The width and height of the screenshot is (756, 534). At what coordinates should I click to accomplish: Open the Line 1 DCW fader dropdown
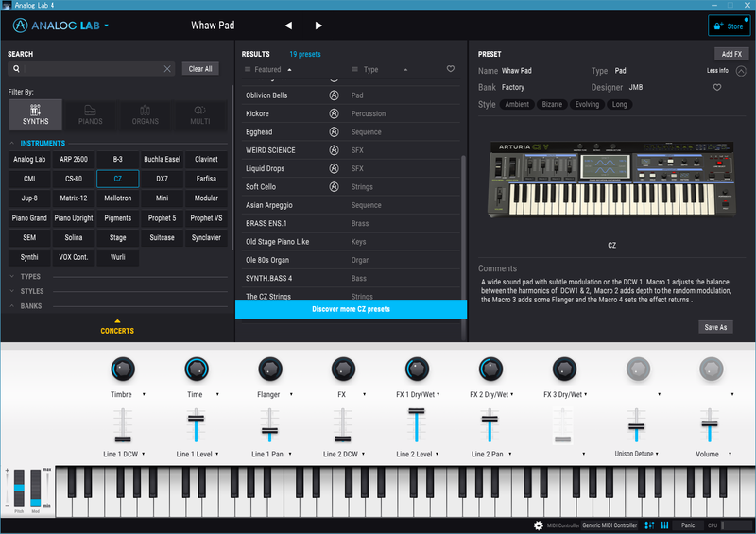click(144, 455)
